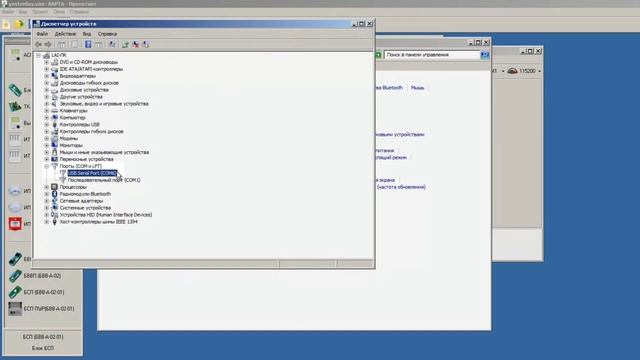Click the red icon beside 115200
Viewport: 640px width, 360px height.
513,71
